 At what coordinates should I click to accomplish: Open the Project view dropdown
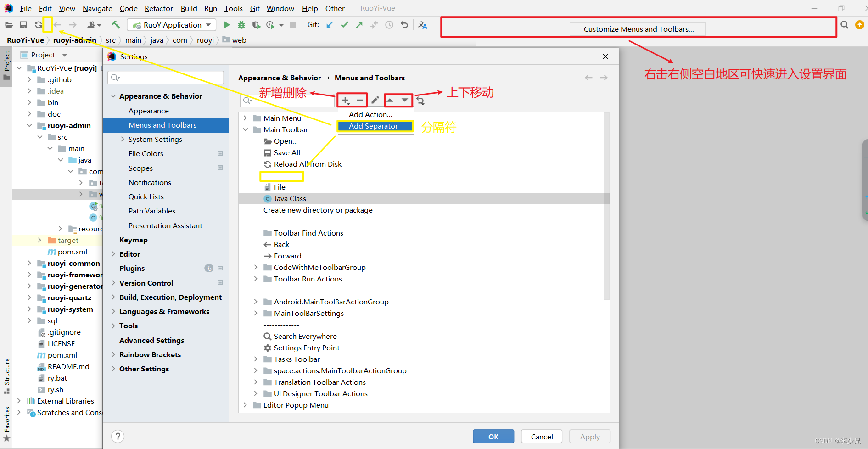point(65,55)
